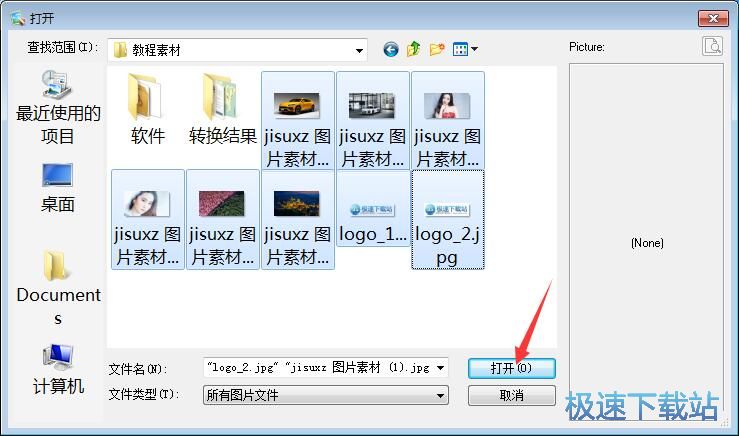Click the file name input field
Image resolution: width=739 pixels, height=436 pixels.
click(x=318, y=368)
